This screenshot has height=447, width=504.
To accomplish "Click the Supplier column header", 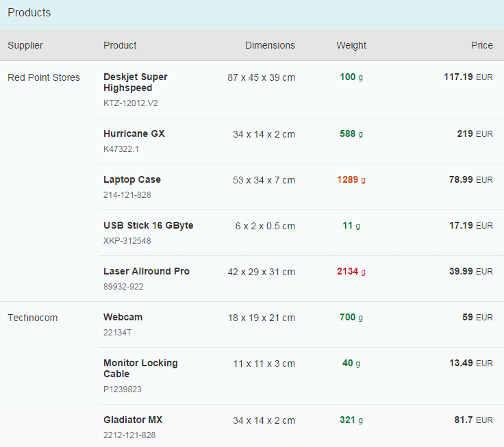I will tap(25, 45).
